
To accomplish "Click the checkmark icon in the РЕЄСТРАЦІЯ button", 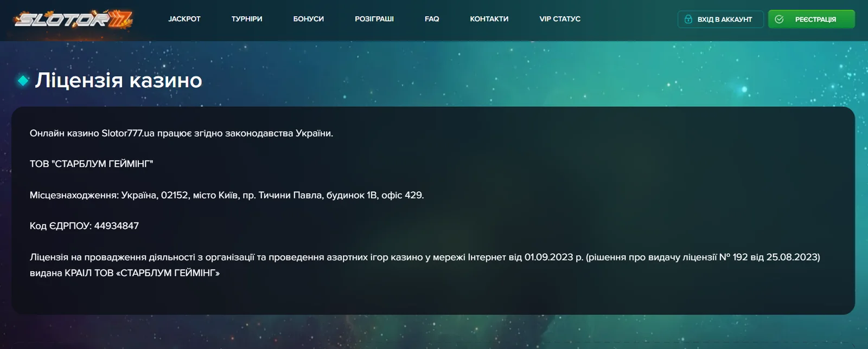I will pyautogui.click(x=779, y=19).
